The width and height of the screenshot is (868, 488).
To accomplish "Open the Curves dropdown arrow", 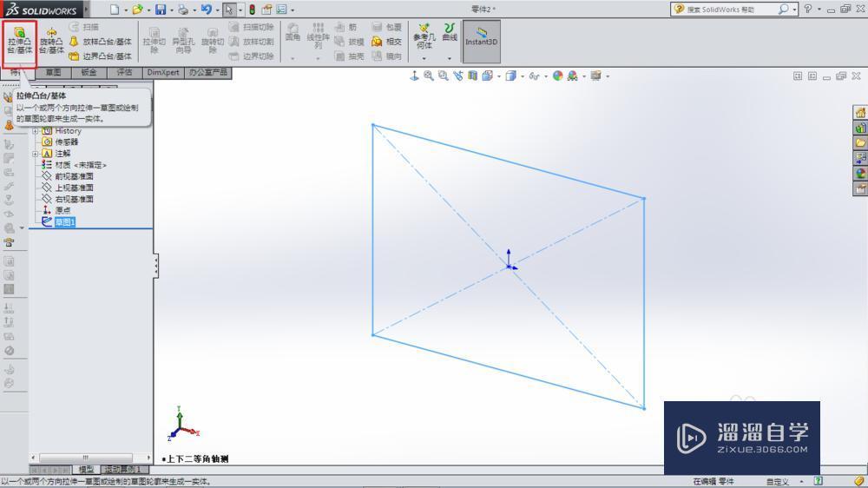I will 450,58.
